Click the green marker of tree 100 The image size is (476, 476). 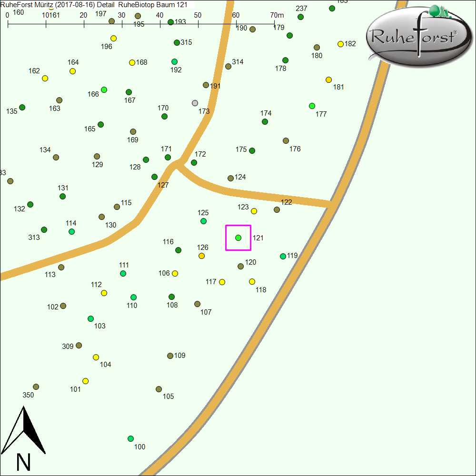130,438
